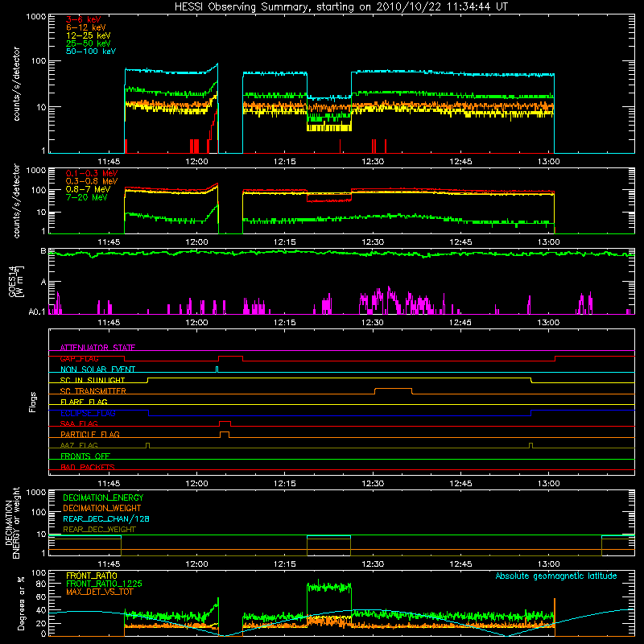Click the Flags vertical axis title

point(32,402)
